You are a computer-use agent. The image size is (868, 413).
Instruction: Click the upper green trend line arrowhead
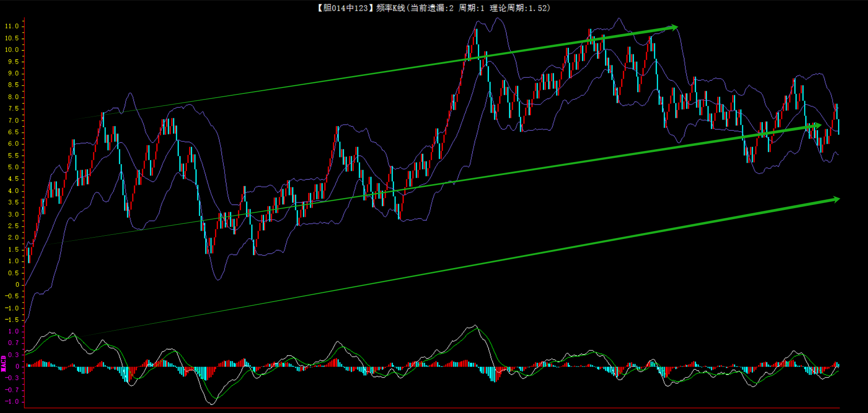click(x=673, y=28)
